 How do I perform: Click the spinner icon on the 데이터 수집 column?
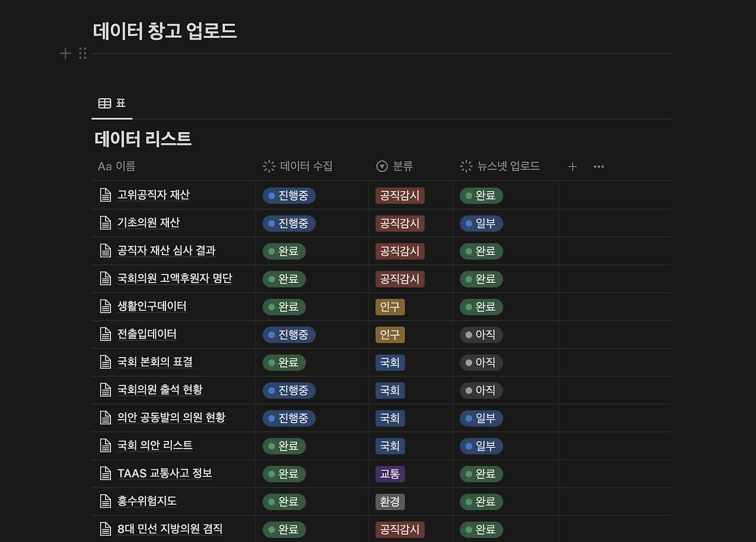269,166
